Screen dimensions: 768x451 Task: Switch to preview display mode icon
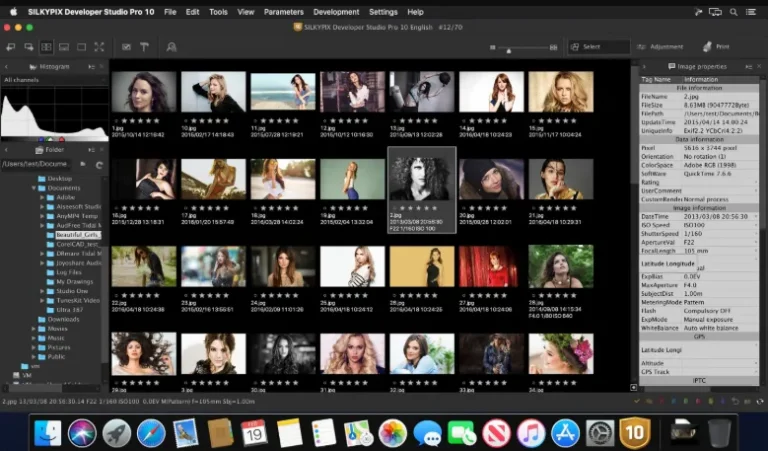click(81, 47)
